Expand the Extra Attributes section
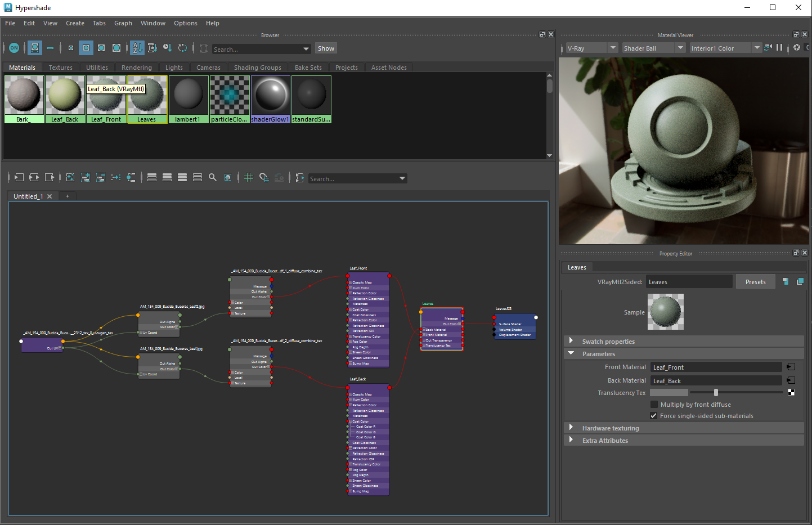Viewport: 812px width, 525px height. pos(571,440)
